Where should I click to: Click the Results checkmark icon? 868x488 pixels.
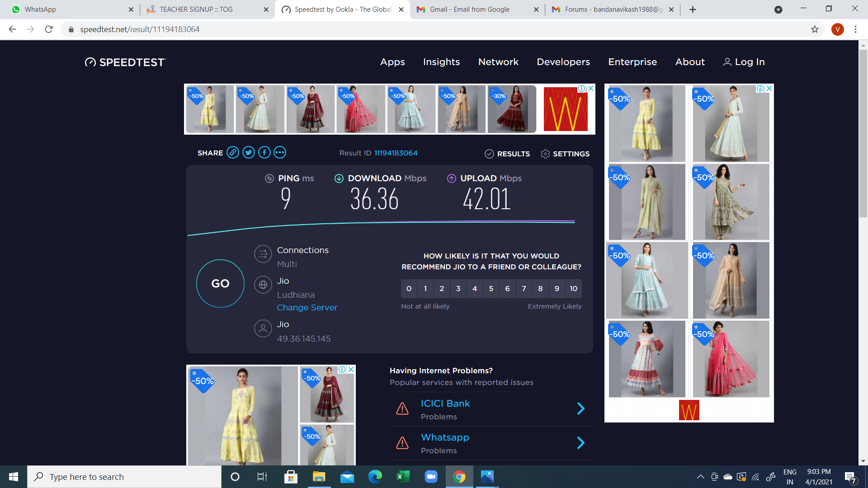pyautogui.click(x=489, y=154)
